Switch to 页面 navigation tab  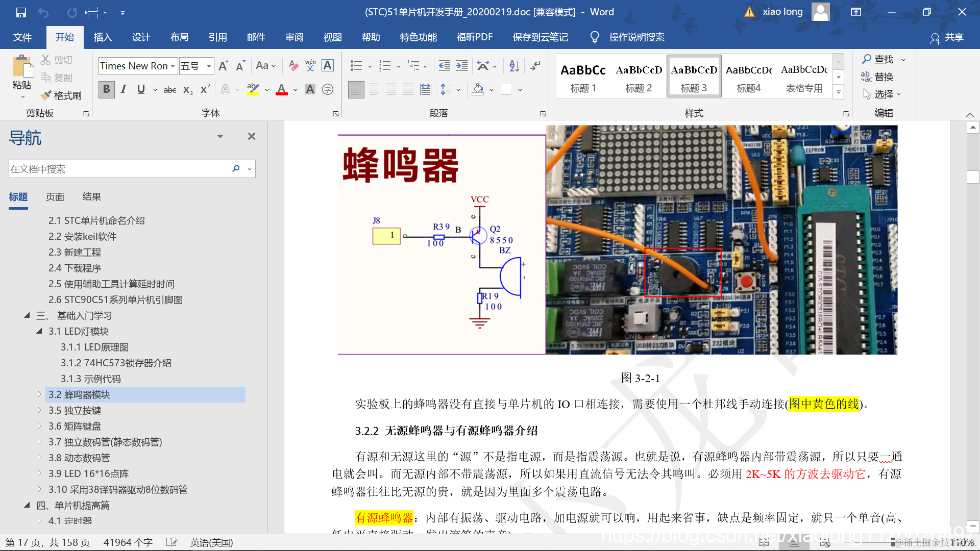(55, 197)
